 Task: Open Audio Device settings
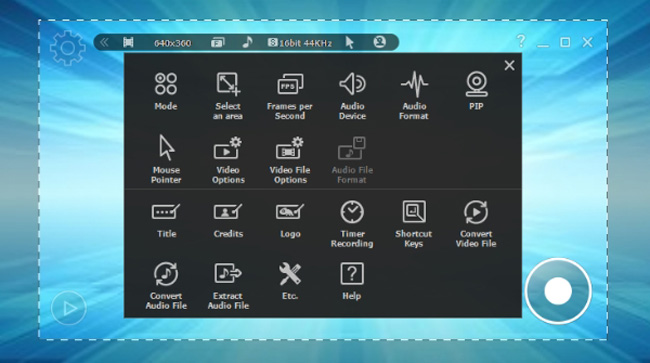[x=352, y=96]
